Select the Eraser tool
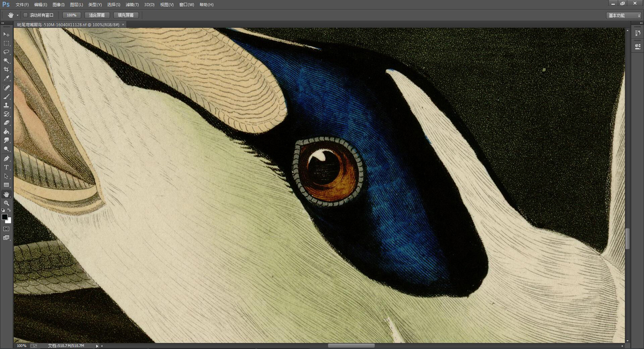This screenshot has height=349, width=644. tap(6, 123)
